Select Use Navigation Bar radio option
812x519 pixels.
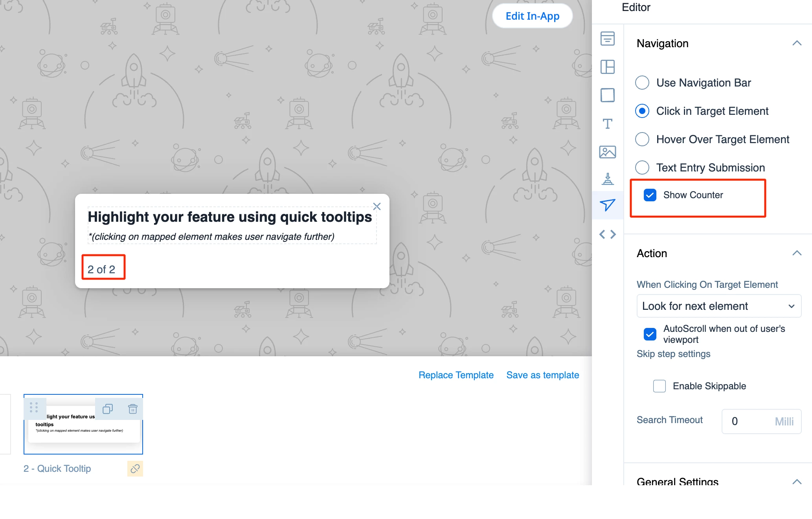642,83
